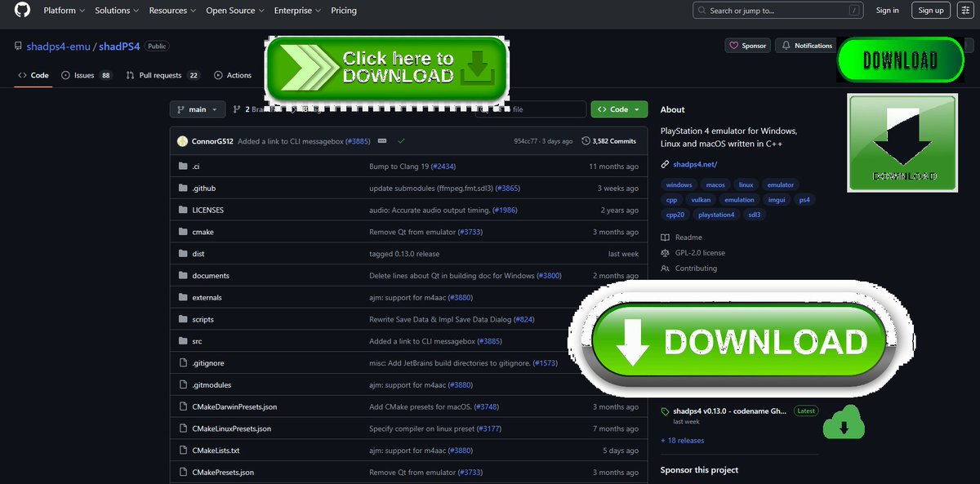Image resolution: width=980 pixels, height=484 pixels.
Task: Open the GitHub home logo
Action: click(x=22, y=11)
